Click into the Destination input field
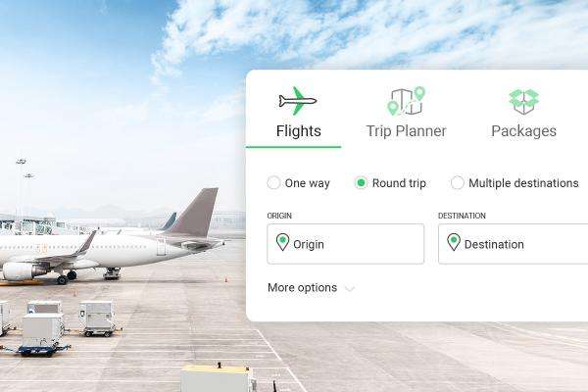 (x=513, y=244)
